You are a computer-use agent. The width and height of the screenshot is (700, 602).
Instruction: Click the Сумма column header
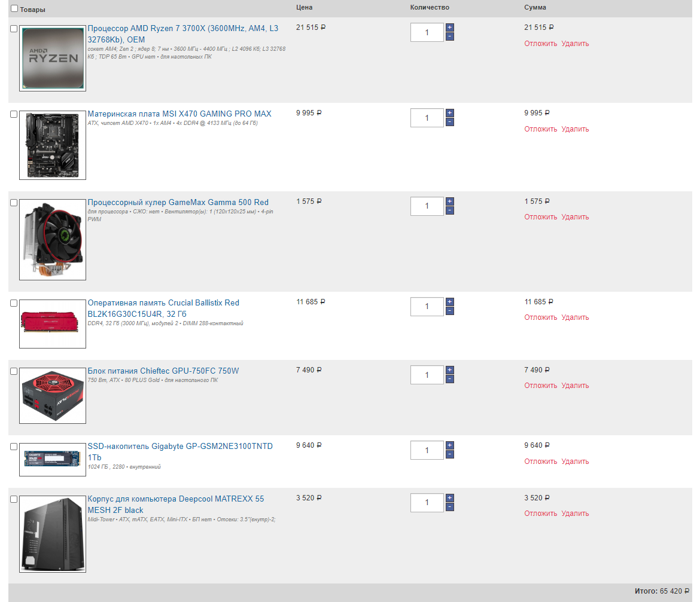click(535, 7)
